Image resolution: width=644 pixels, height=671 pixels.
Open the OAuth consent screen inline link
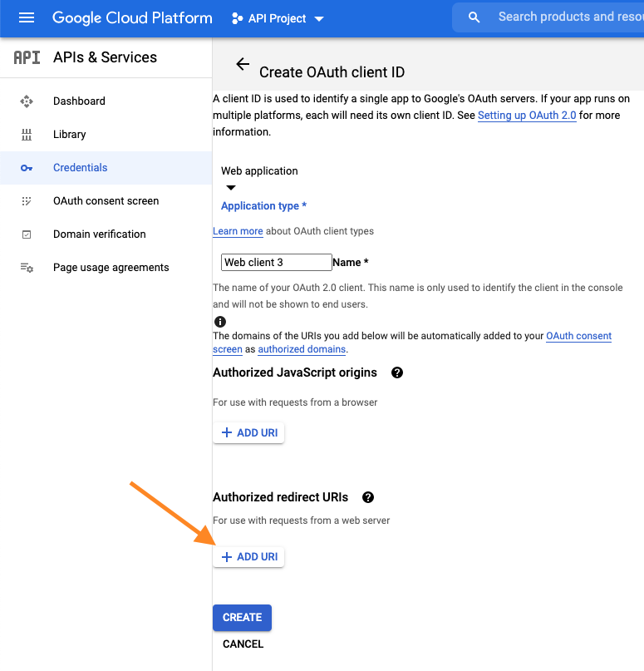point(578,336)
